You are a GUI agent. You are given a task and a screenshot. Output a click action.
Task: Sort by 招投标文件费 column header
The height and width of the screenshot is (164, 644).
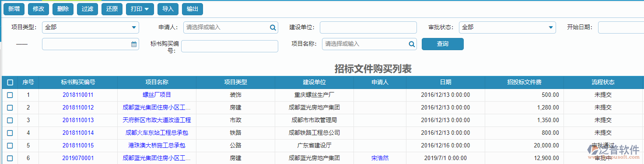[x=525, y=82]
